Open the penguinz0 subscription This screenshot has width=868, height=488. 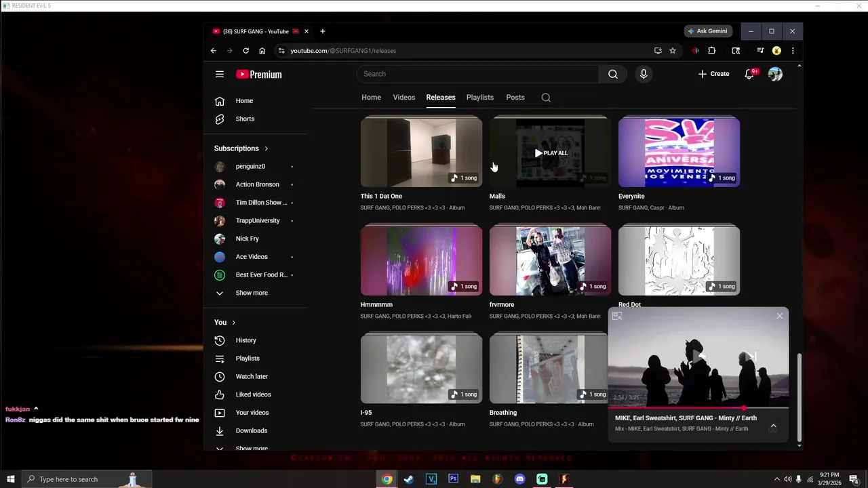click(256, 167)
